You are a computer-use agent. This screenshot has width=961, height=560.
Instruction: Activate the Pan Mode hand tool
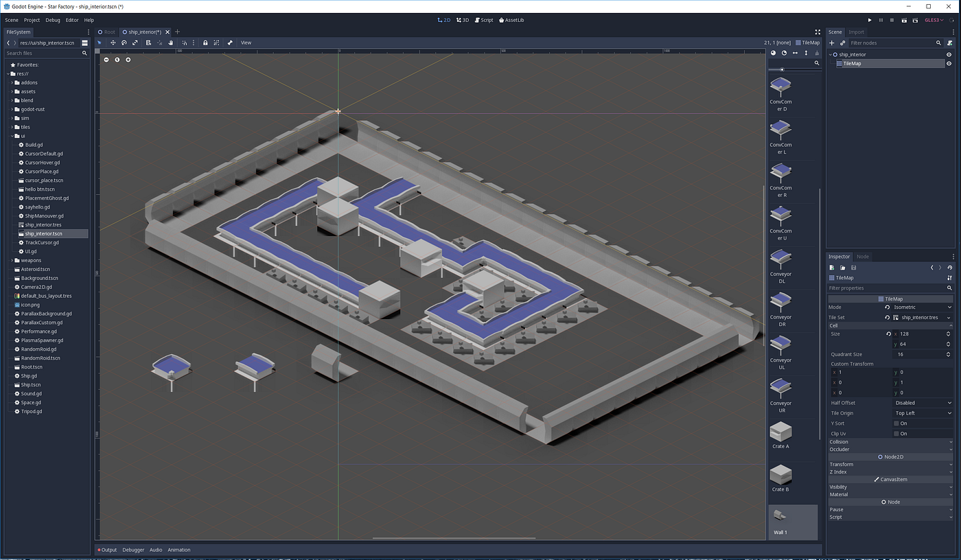tap(170, 43)
